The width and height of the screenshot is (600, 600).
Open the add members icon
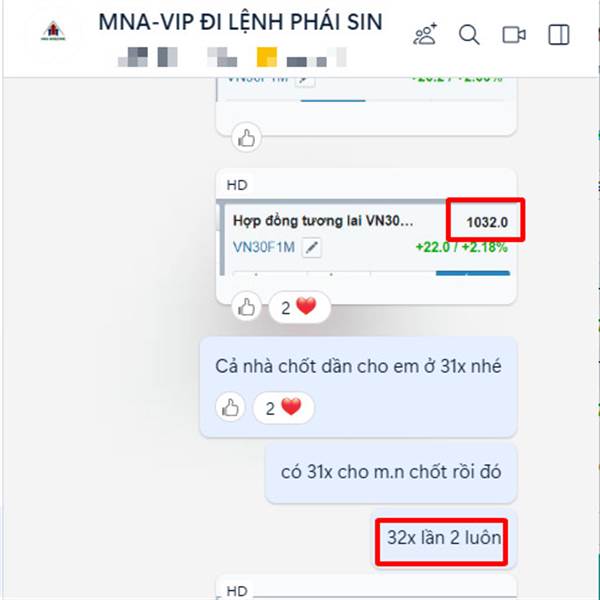pos(425,34)
